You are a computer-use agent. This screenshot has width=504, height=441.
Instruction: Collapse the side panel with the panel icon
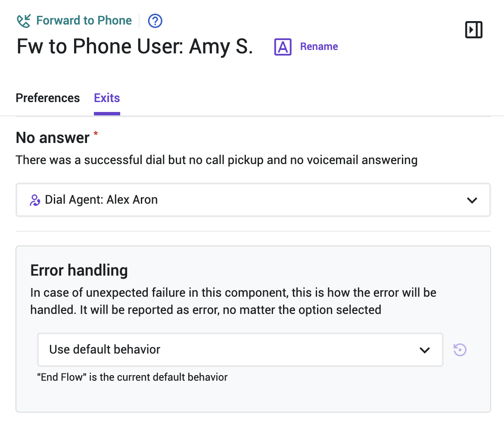coord(474,30)
